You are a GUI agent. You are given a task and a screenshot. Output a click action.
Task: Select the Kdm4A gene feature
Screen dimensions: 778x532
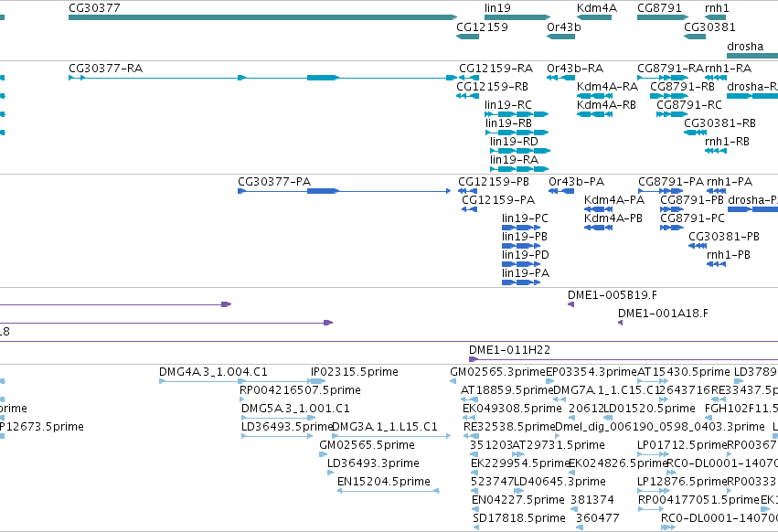pos(594,17)
